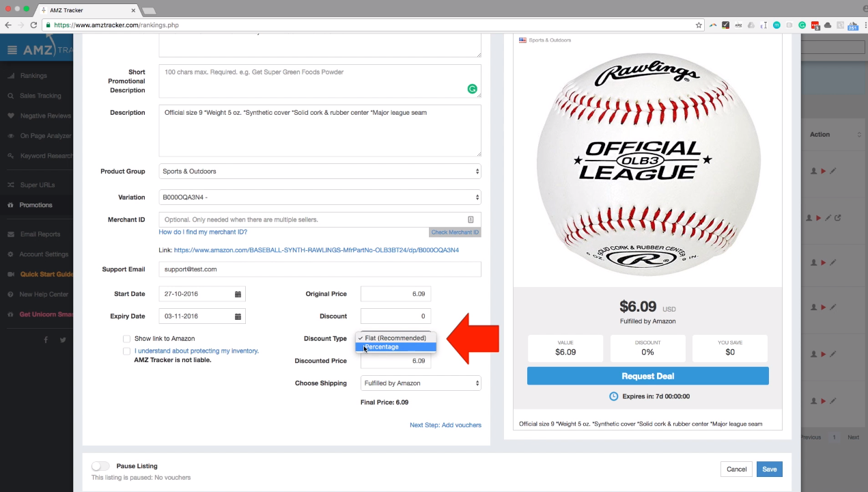Click the Request Deal button
The width and height of the screenshot is (868, 492).
(647, 376)
